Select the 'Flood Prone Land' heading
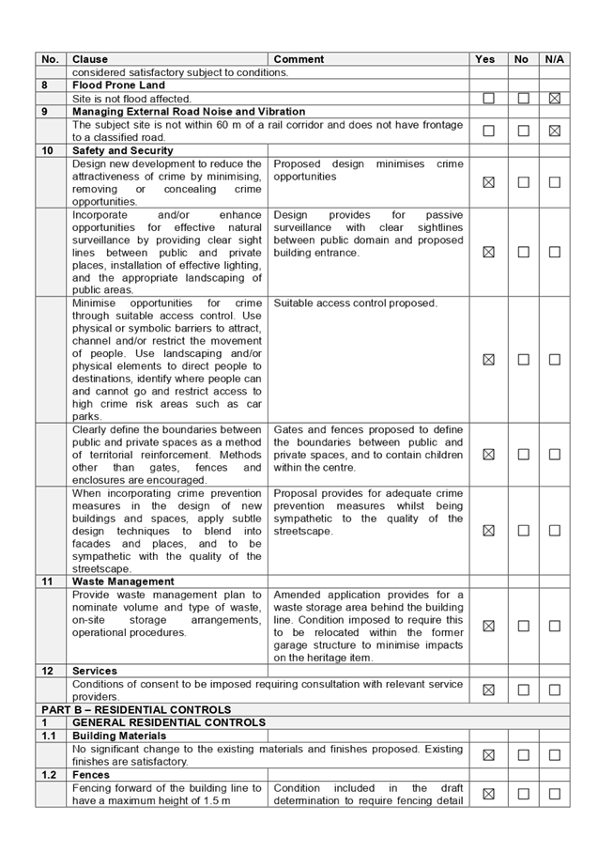Viewport: 598px width, 868px height. pyautogui.click(x=118, y=85)
